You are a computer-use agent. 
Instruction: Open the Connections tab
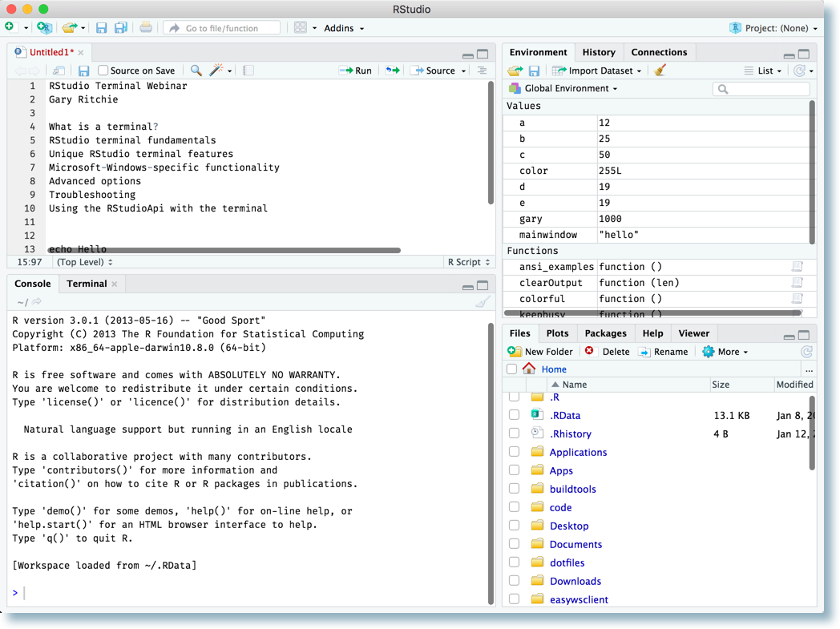pos(659,52)
